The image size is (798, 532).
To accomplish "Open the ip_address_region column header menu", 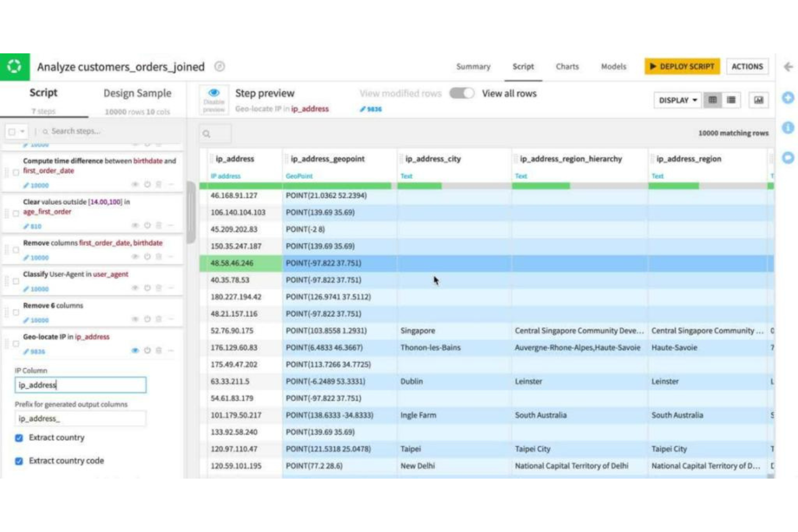I will pos(689,159).
